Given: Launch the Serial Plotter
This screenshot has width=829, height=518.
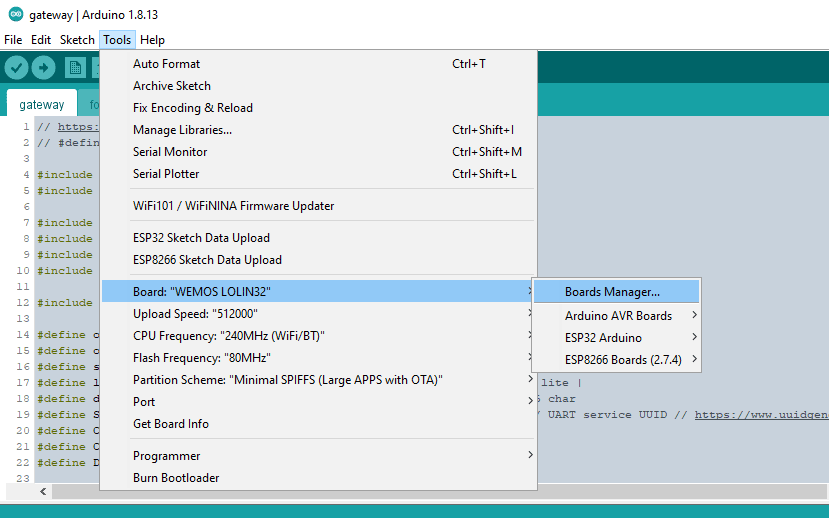Looking at the screenshot, I should point(319,174).
